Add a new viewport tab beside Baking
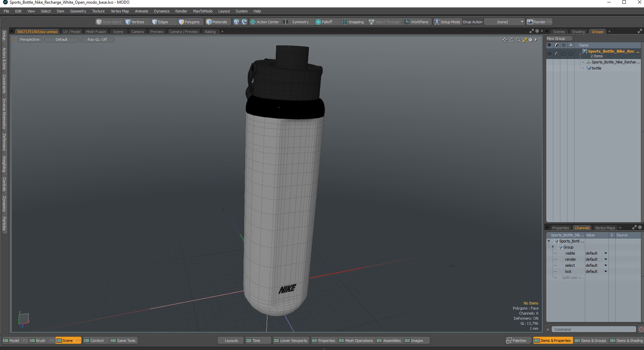The width and height of the screenshot is (644, 350). (x=222, y=32)
